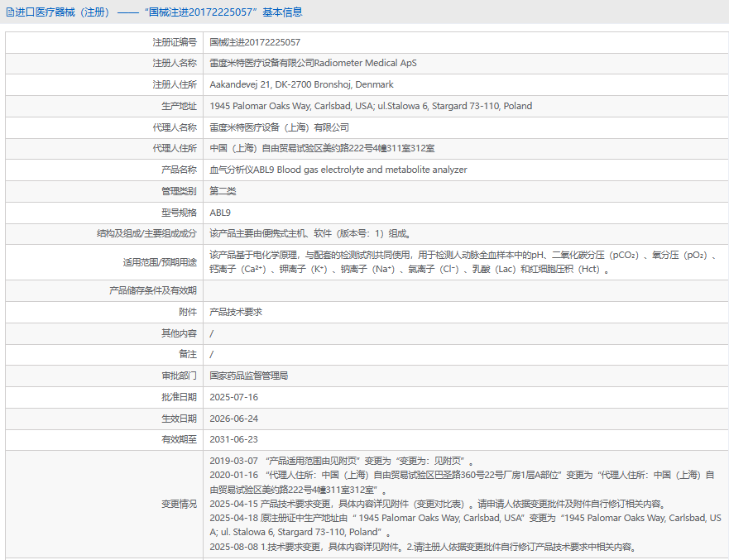Image resolution: width=729 pixels, height=560 pixels.
Task: Click the 型号规格 label
Action: click(179, 213)
